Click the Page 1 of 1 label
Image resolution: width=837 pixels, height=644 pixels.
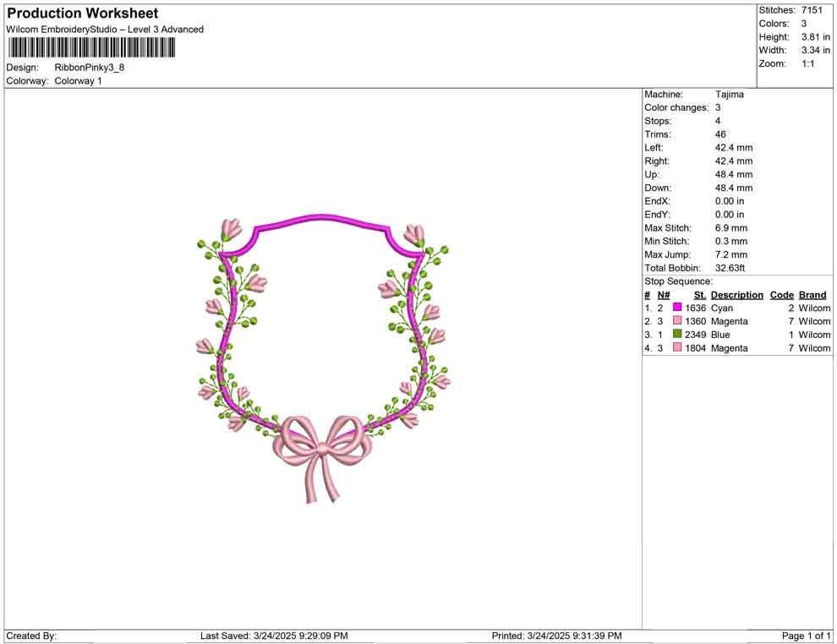tap(807, 636)
